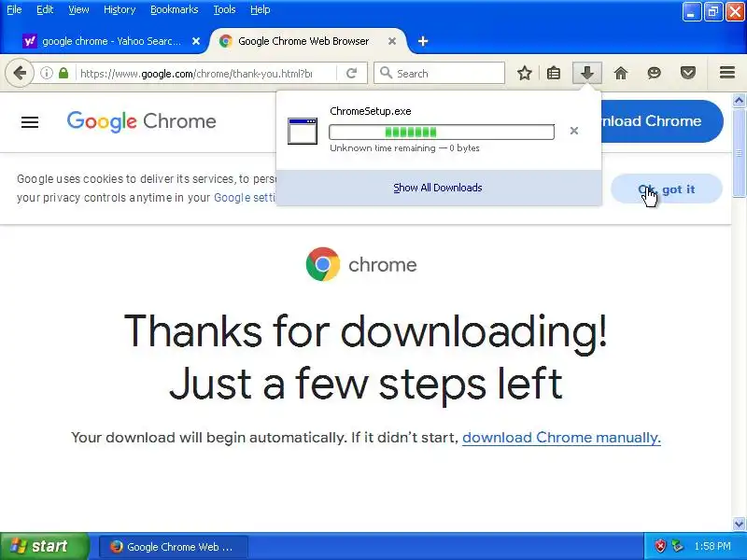Click the safely remove hardware tray icon
Screen dimensions: 747x560
pos(678,546)
